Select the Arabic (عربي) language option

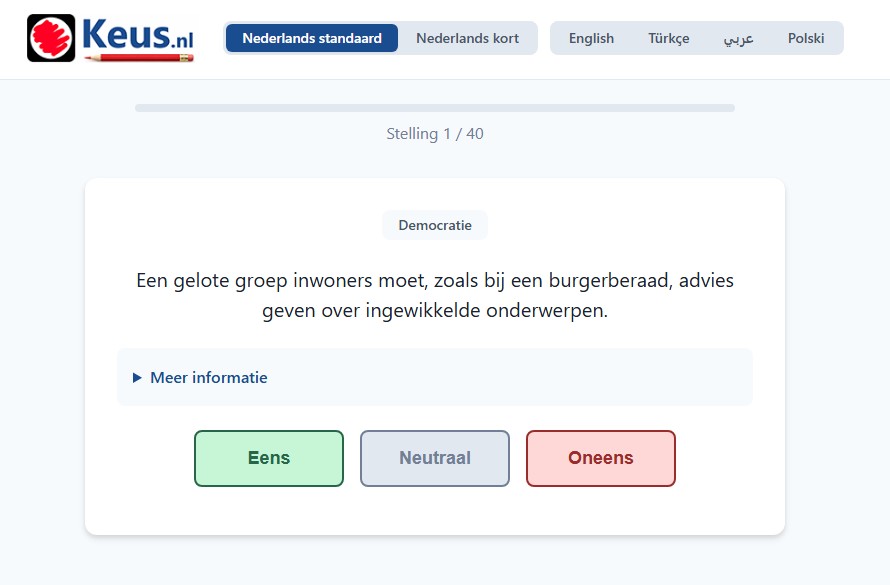tap(738, 38)
